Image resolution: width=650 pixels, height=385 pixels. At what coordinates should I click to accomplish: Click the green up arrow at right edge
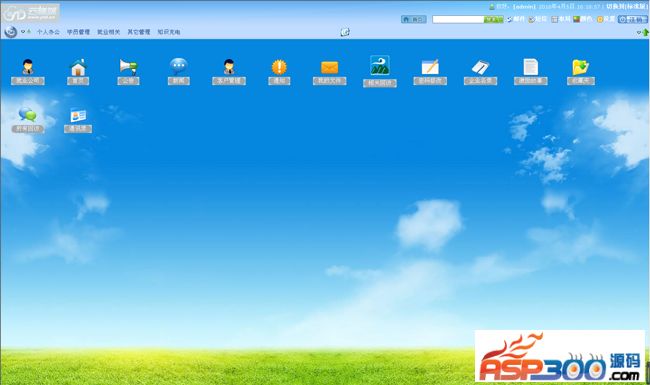coord(645,32)
